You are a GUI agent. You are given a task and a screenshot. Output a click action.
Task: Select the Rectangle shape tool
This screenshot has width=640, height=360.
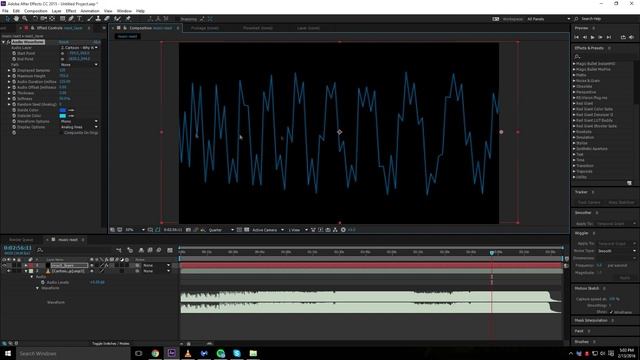coord(62,19)
